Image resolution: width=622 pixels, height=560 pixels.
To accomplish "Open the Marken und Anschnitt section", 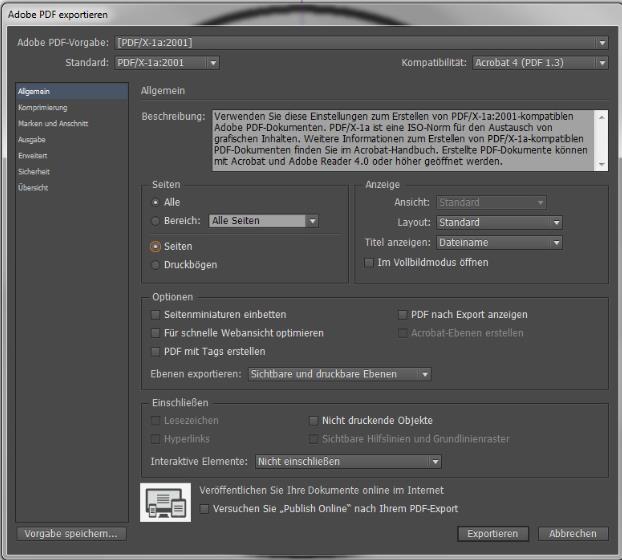I will click(x=72, y=124).
